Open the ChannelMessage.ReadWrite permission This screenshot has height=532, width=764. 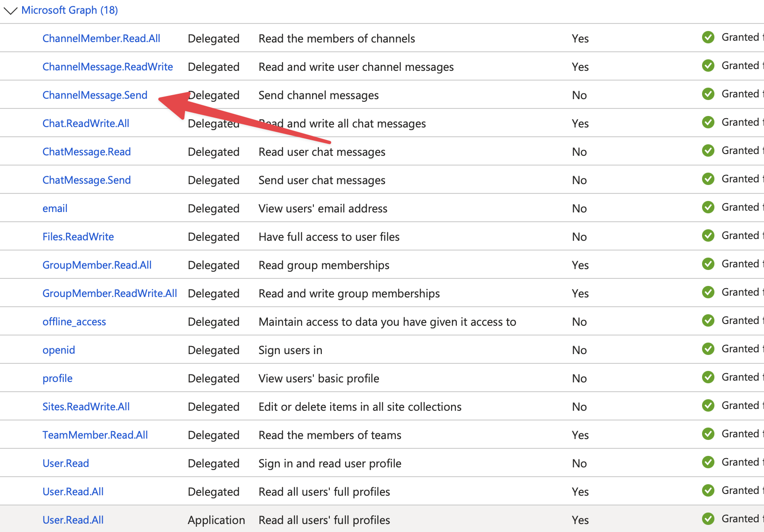(x=108, y=67)
